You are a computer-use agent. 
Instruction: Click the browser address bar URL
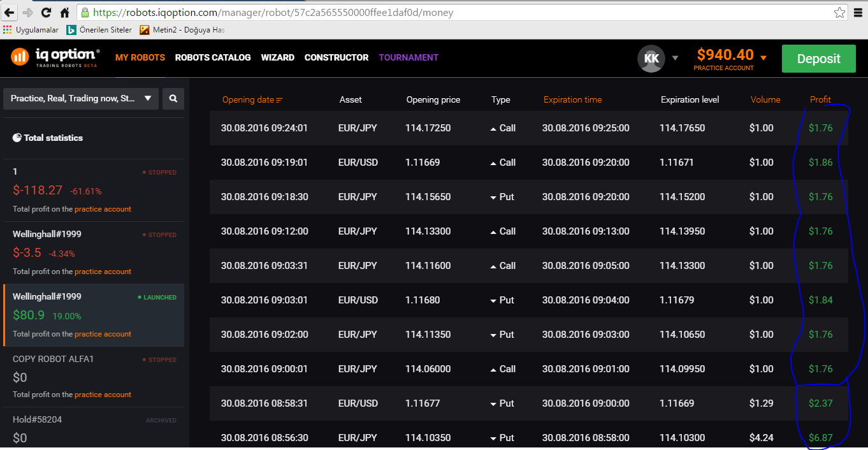273,13
